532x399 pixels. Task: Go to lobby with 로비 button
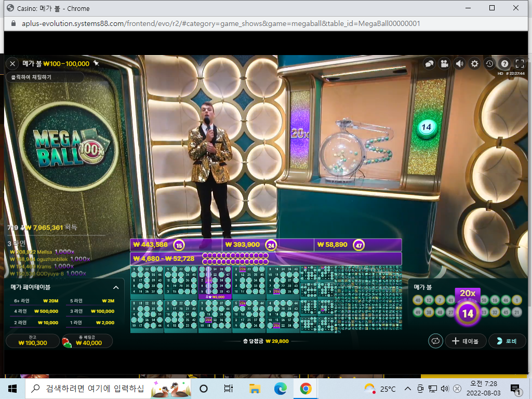click(507, 341)
